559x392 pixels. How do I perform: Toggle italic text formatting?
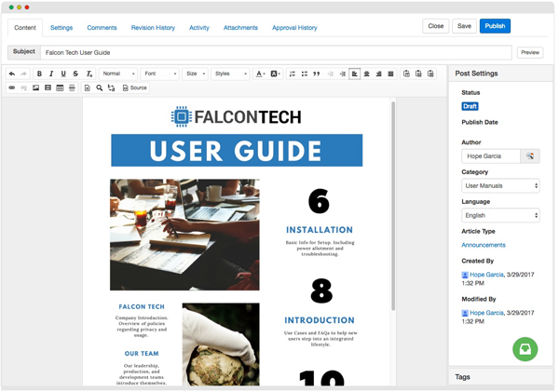[x=51, y=74]
